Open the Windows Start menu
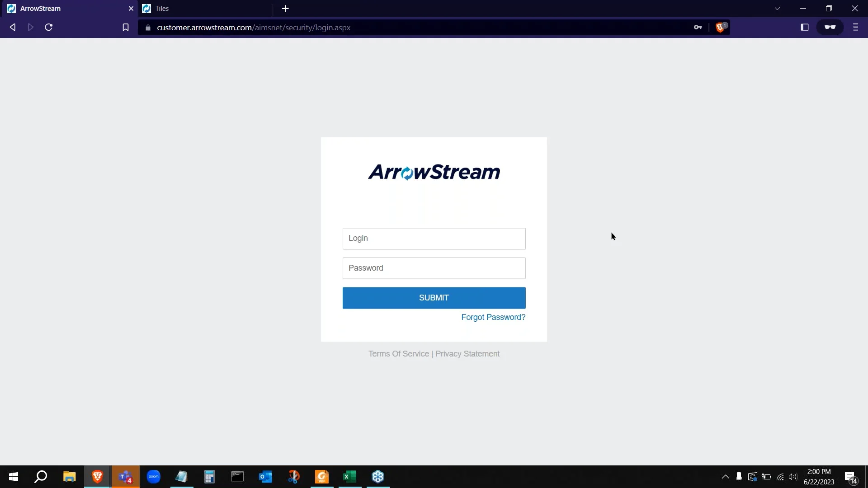 pyautogui.click(x=13, y=477)
